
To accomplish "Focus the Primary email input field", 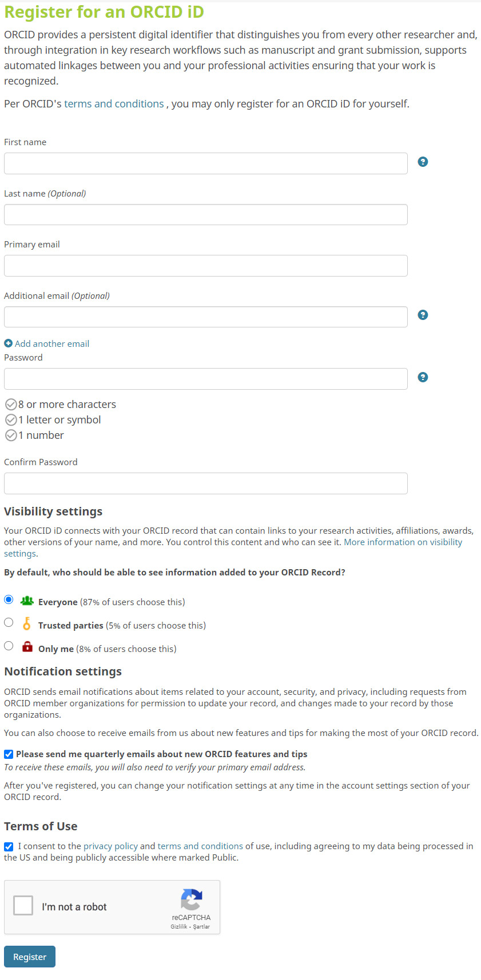I will [206, 266].
